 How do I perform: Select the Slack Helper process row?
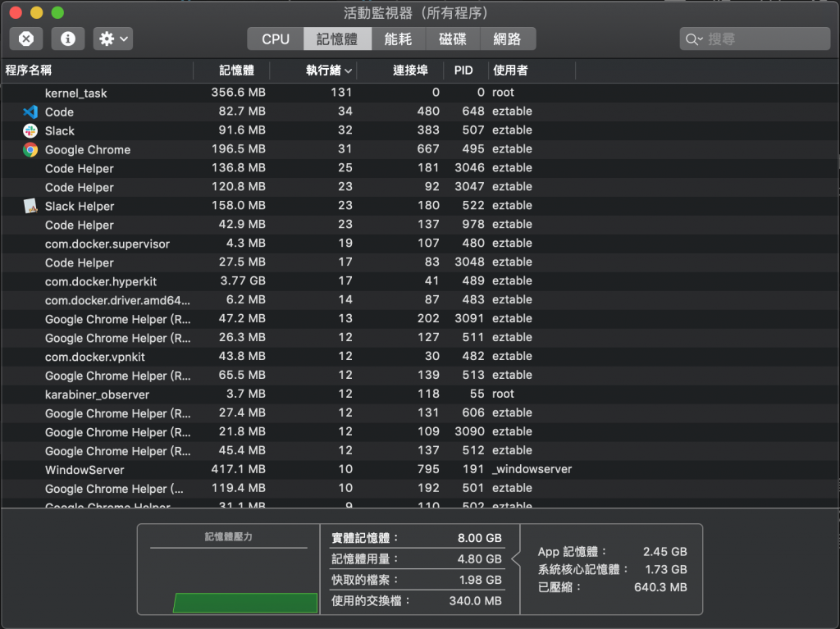coord(420,206)
